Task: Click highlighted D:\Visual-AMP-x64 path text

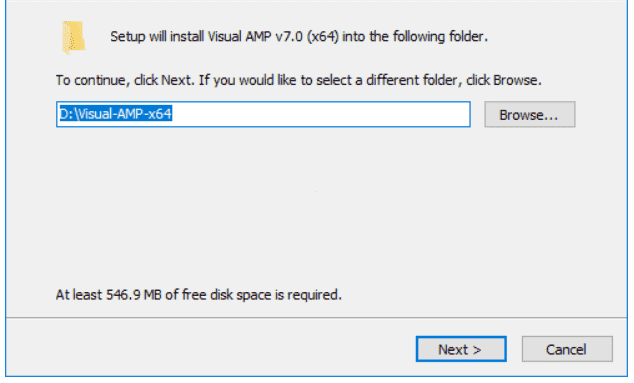Action: pyautogui.click(x=116, y=114)
